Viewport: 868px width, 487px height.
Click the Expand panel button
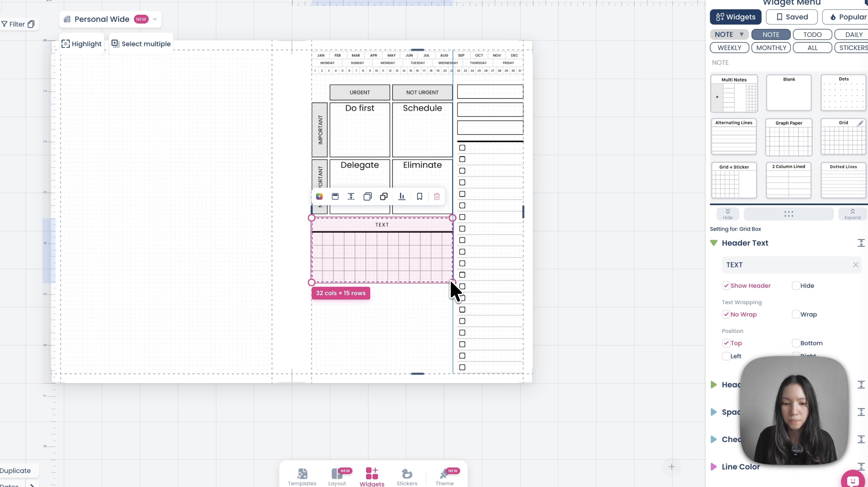pos(852,214)
